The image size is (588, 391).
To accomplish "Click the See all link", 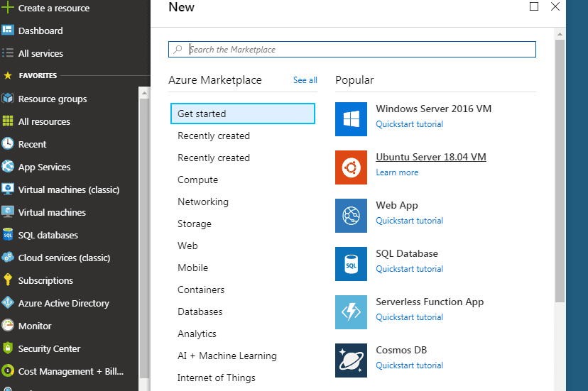I will coord(305,80).
